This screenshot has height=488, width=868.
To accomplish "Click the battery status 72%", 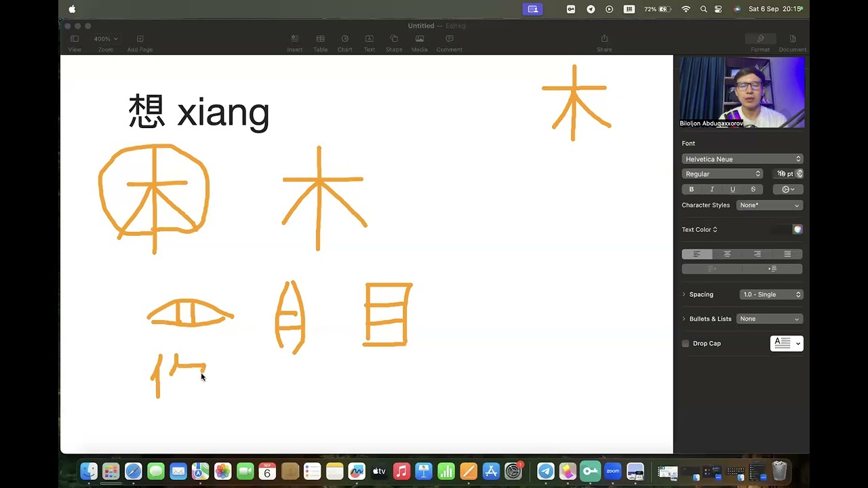I will (657, 9).
